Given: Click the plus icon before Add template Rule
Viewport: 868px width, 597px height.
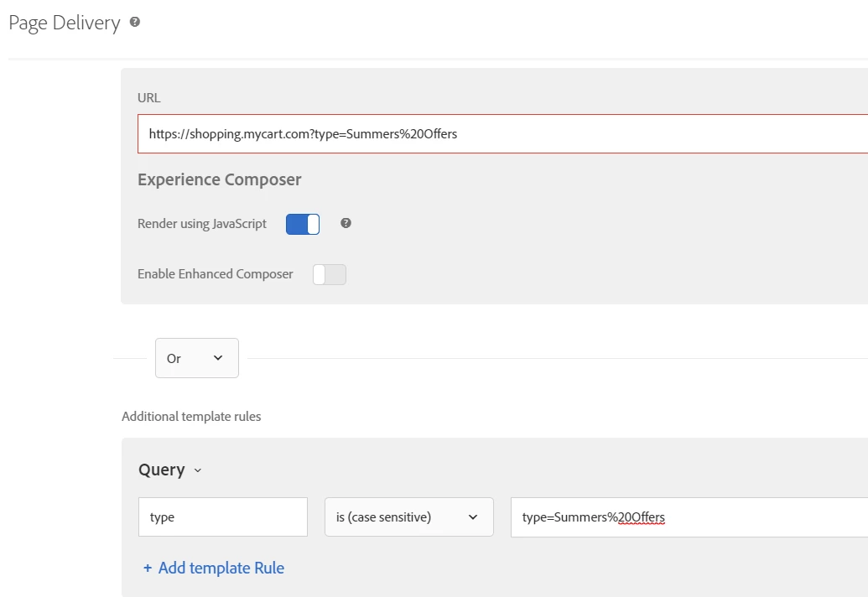Looking at the screenshot, I should 148,568.
